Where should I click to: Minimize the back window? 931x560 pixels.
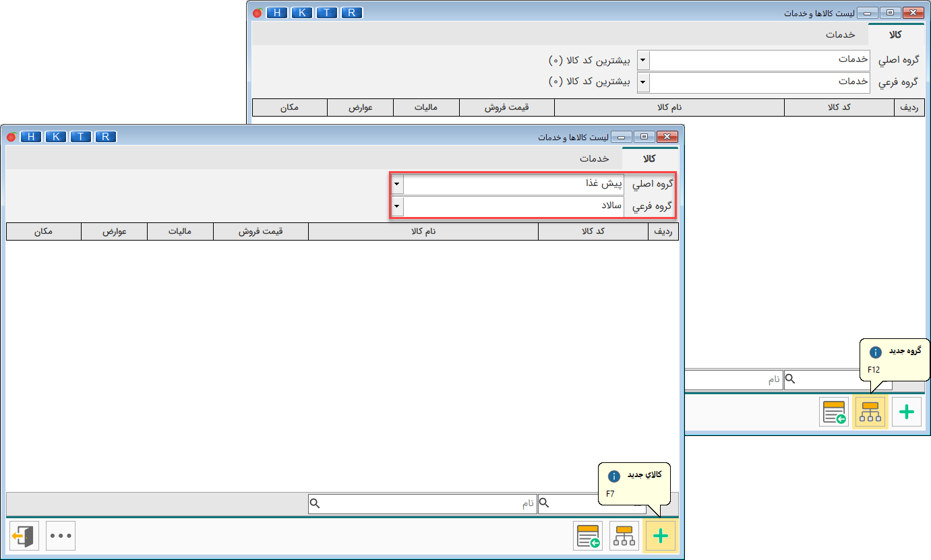866,13
